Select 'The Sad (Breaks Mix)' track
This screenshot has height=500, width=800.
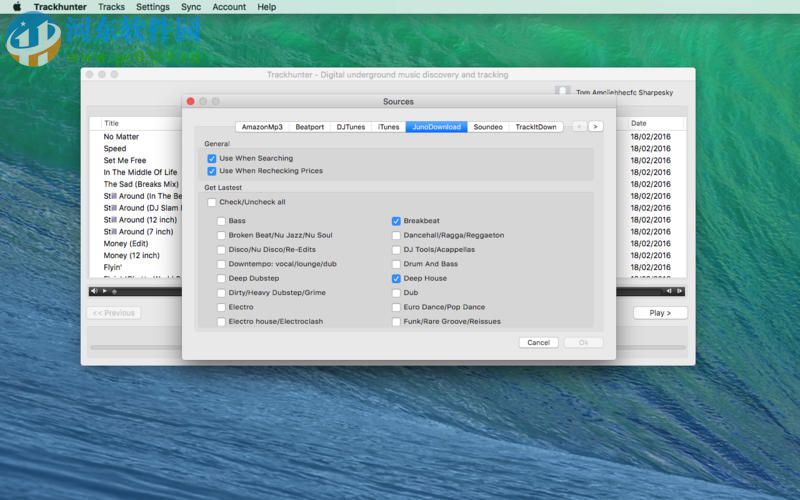(141, 184)
